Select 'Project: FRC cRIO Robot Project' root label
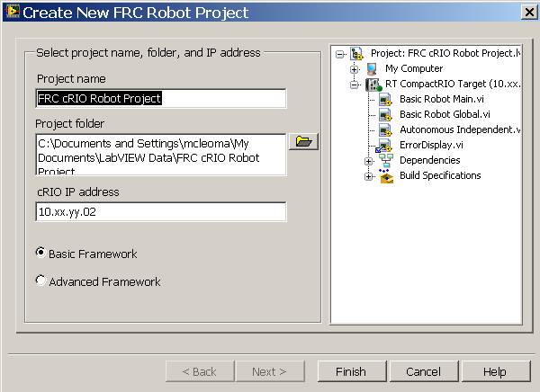The image size is (540, 392). coord(445,53)
